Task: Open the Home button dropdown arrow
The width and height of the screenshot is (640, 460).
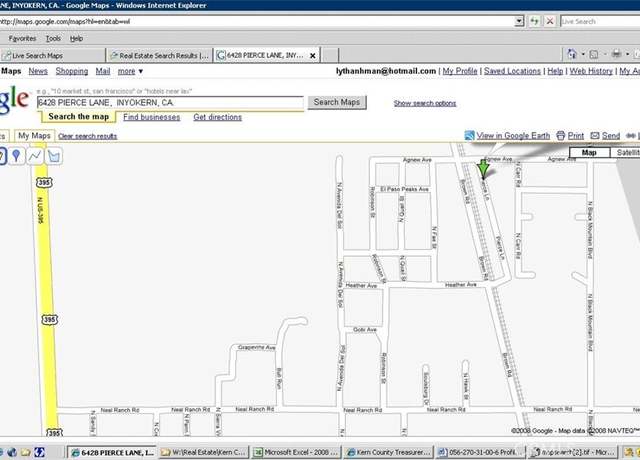Action: click(x=583, y=54)
